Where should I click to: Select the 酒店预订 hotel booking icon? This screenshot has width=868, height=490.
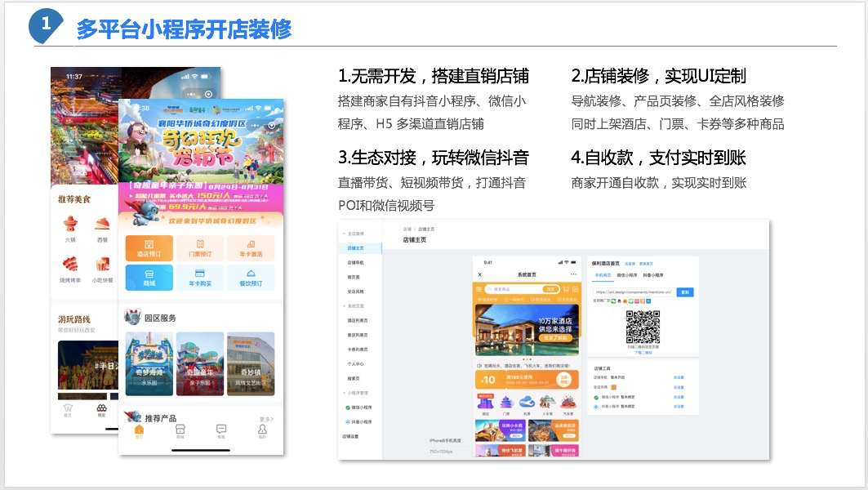149,248
